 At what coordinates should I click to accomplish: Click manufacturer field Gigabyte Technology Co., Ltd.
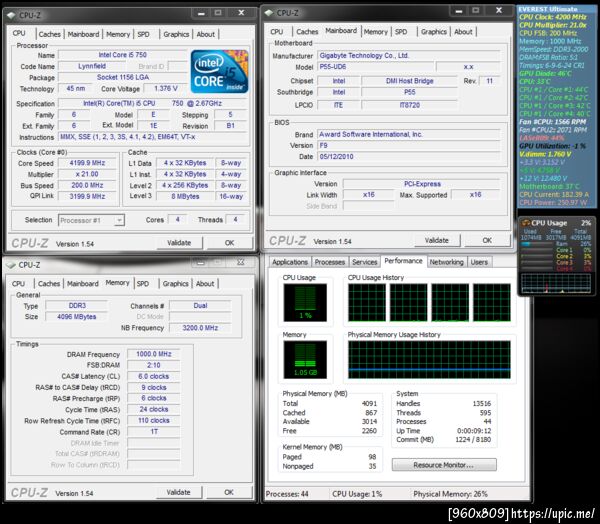point(408,56)
